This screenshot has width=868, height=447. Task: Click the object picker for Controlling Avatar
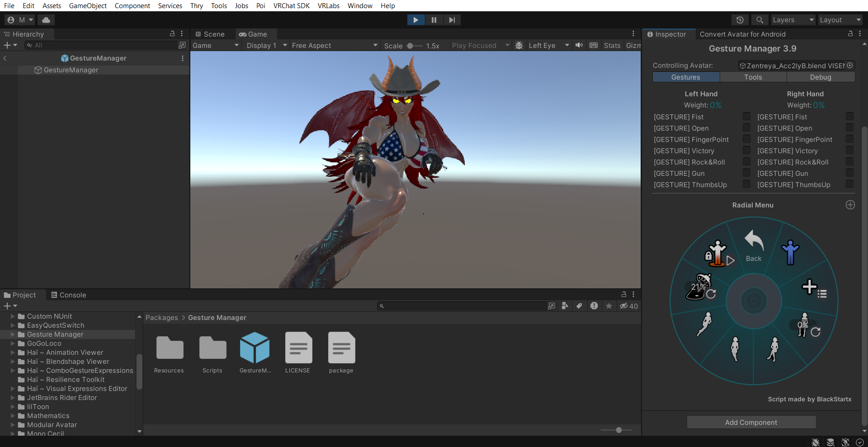click(850, 66)
